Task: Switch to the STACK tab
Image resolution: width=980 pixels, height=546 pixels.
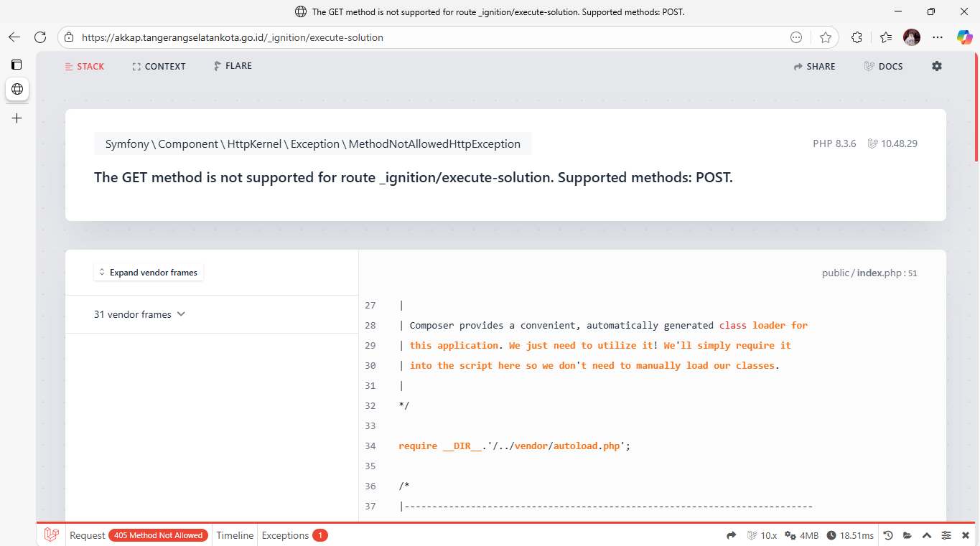Action: [85, 66]
